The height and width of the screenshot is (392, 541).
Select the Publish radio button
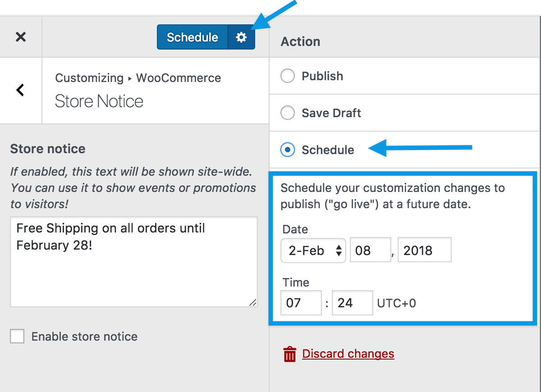[287, 76]
